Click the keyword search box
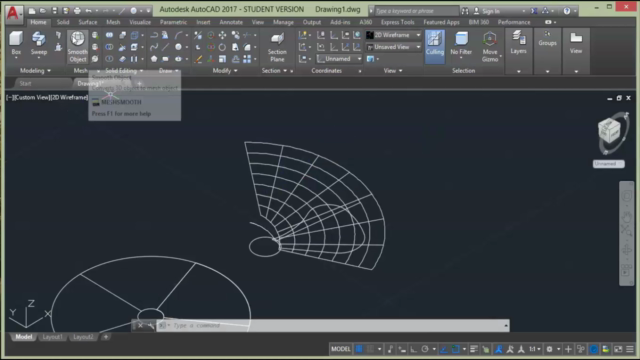Image resolution: width=640 pixels, height=360 pixels. point(416,11)
